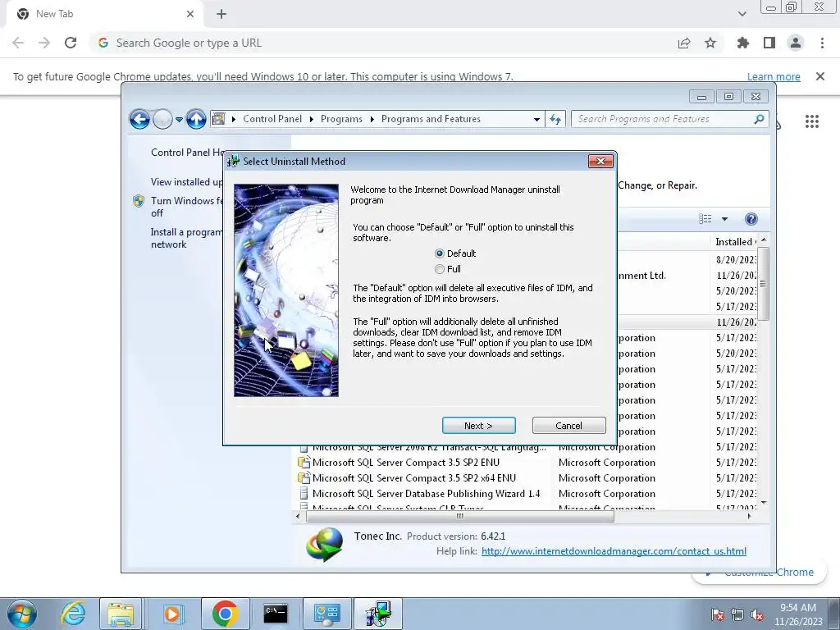Open recent locations dropdown arrow
The height and width of the screenshot is (630, 840).
tap(179, 120)
